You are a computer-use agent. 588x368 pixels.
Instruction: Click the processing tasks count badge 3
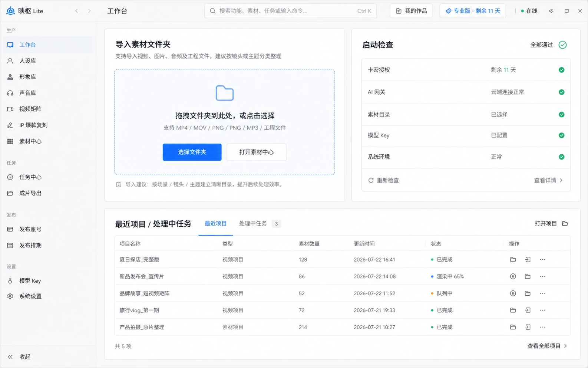pyautogui.click(x=276, y=224)
